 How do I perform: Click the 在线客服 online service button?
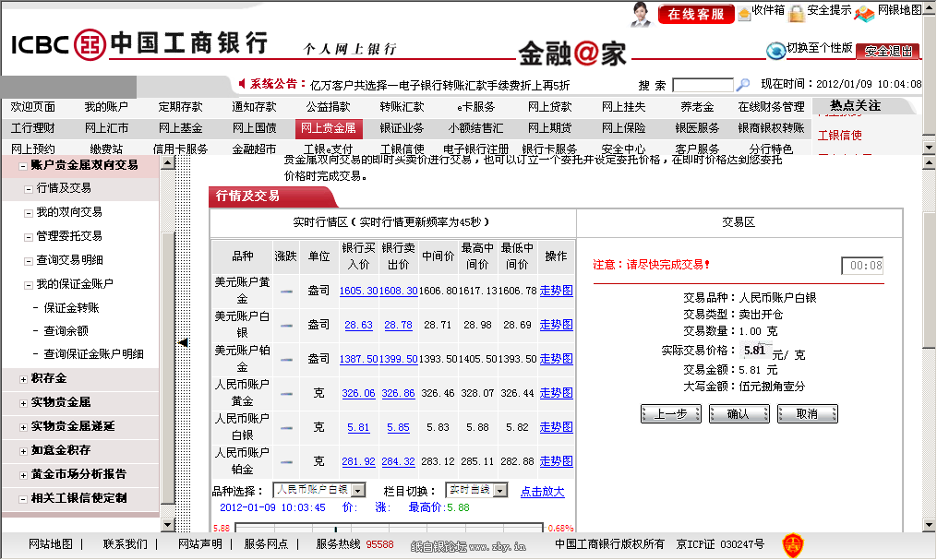pos(696,15)
